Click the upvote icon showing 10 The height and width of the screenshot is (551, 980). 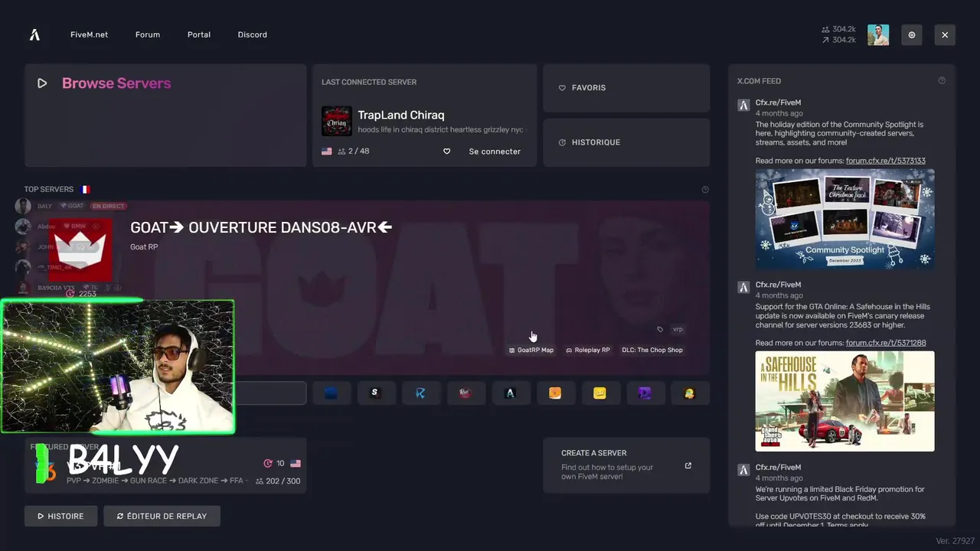click(x=268, y=463)
